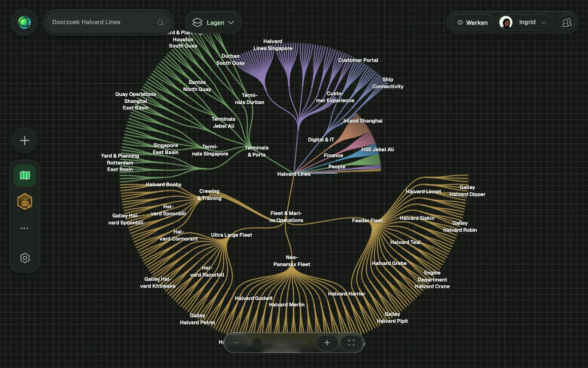
Task: Click the fit-to-screen fullscreen icon
Action: click(x=351, y=343)
